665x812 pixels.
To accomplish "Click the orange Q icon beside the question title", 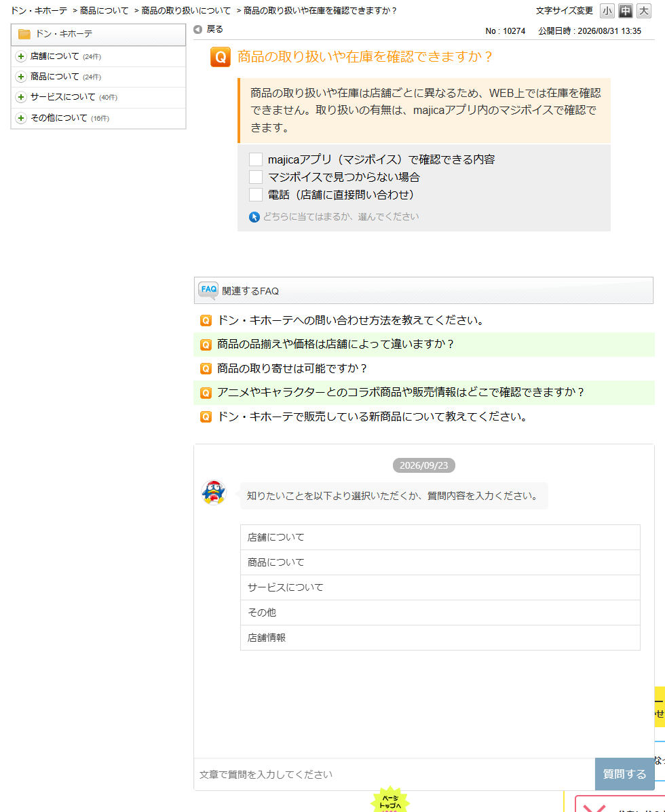I will click(x=220, y=56).
